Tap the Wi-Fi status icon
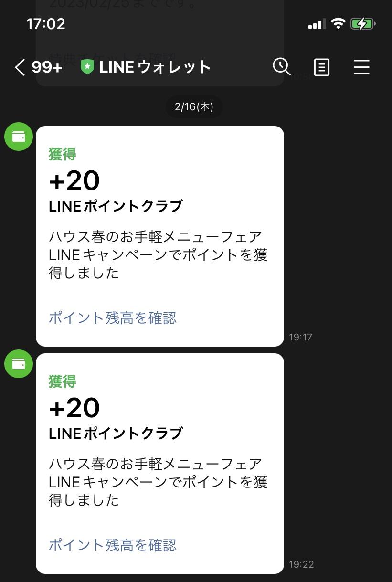The image size is (392, 582). [338, 24]
